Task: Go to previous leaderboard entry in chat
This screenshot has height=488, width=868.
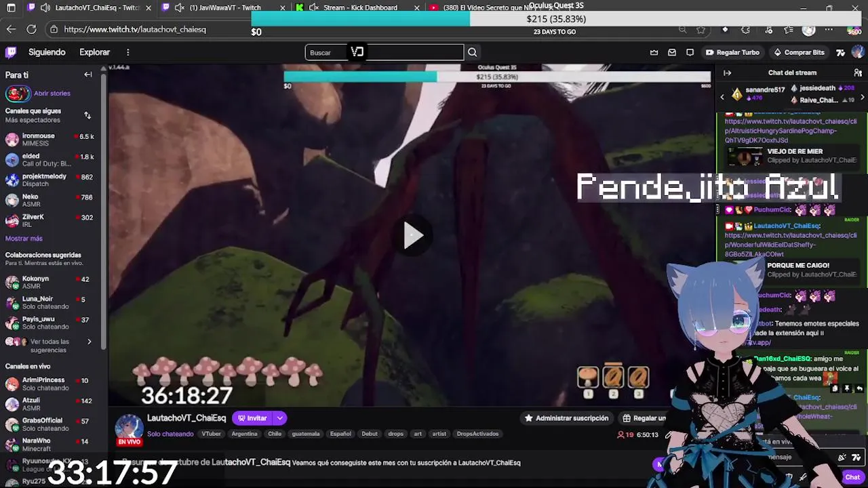Action: click(x=722, y=97)
